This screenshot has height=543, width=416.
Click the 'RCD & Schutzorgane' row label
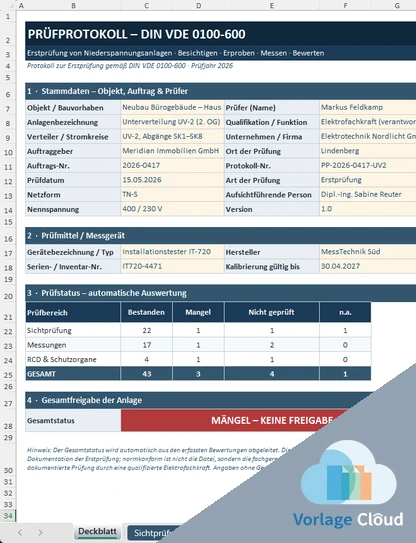coord(73,359)
